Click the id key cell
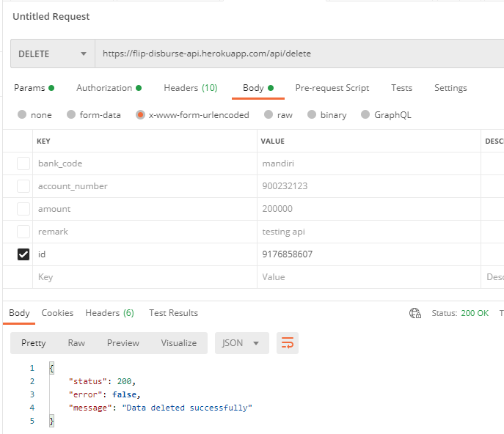The image size is (504, 434). [145, 254]
